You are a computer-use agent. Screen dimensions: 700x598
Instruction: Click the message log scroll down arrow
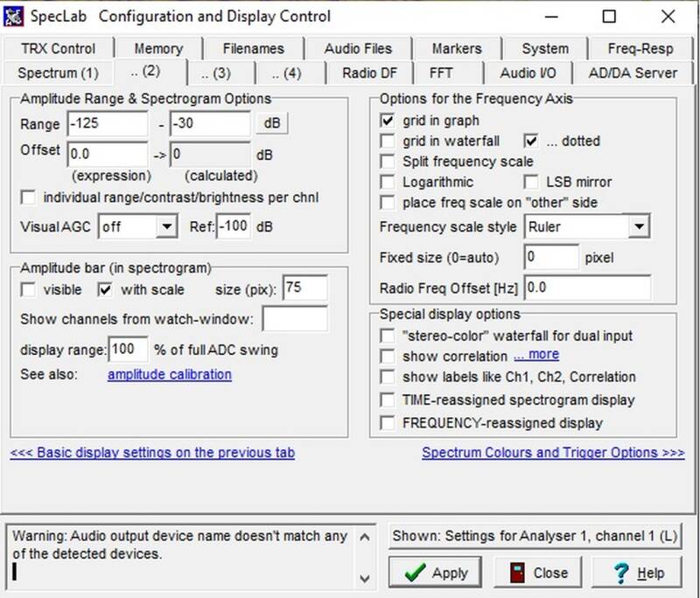point(364,579)
